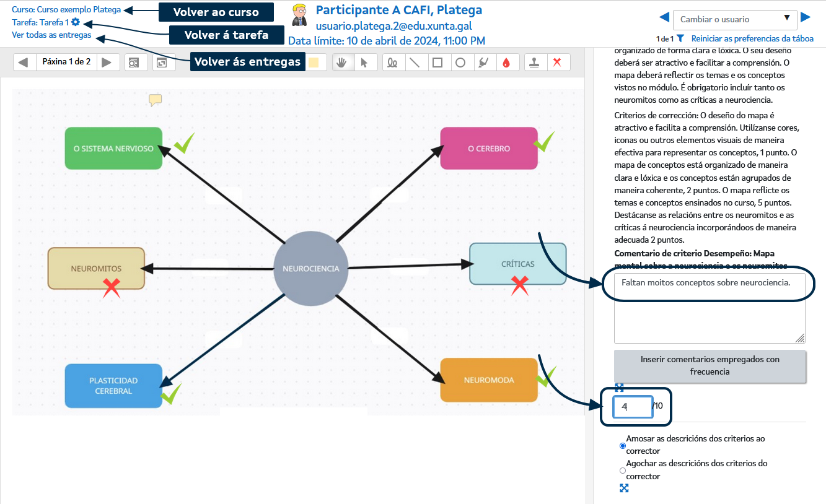Go to next page of the PDF
The height and width of the screenshot is (504, 826).
coord(107,62)
